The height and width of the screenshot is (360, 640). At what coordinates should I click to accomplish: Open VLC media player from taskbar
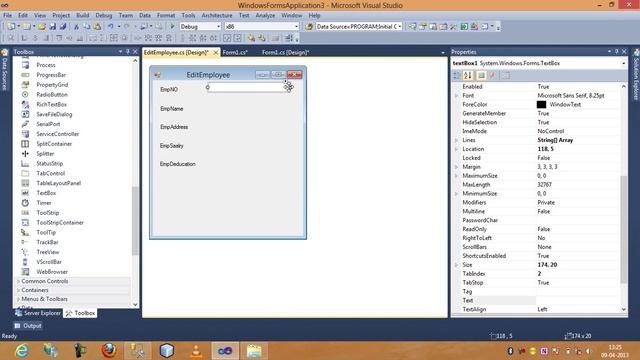196,351
